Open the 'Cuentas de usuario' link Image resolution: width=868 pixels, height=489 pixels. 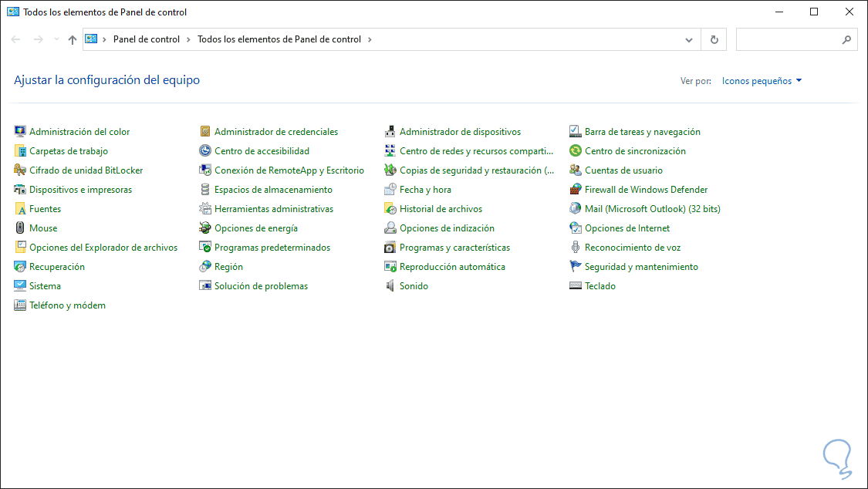[623, 170]
